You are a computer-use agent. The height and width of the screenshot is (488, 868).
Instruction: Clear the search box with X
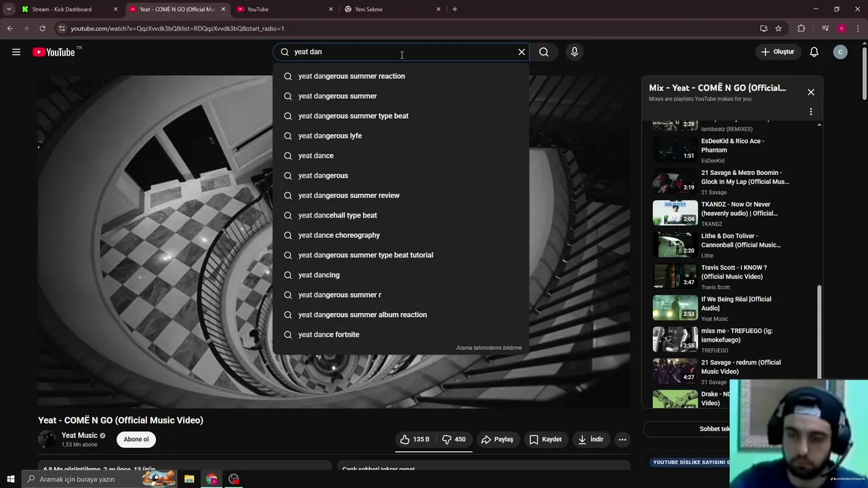pos(521,52)
